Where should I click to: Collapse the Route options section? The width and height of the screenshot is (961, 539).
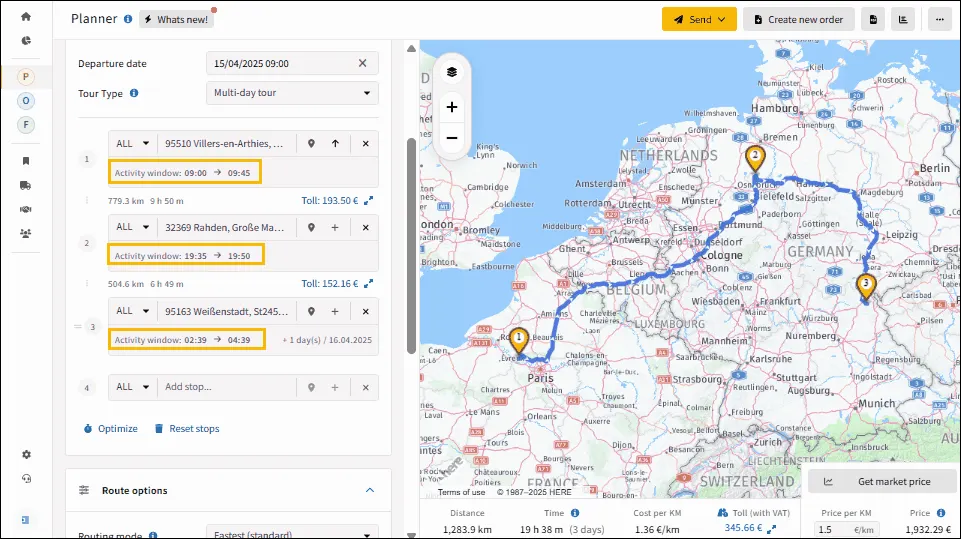click(x=370, y=490)
